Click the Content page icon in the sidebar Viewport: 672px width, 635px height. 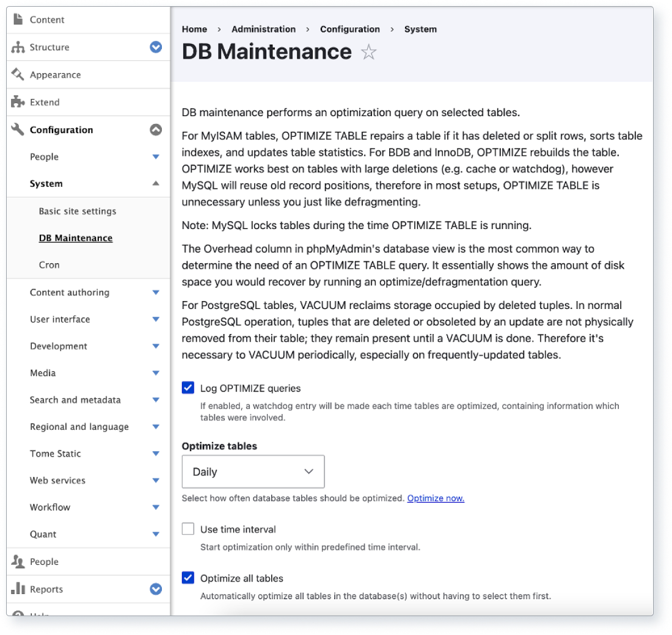(x=16, y=20)
